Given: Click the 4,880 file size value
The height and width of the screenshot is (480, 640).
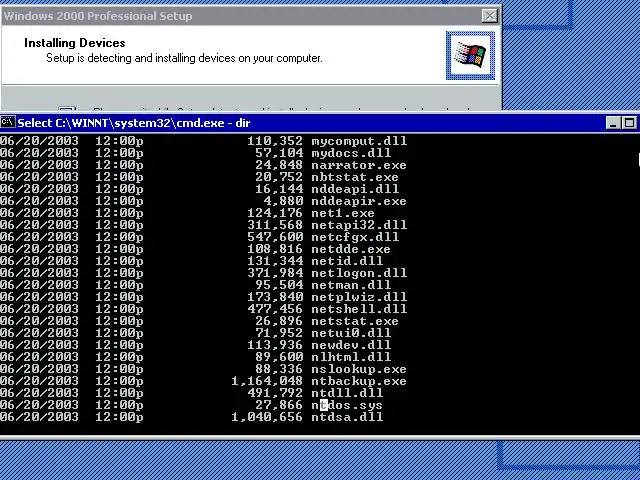Looking at the screenshot, I should click(x=283, y=201).
